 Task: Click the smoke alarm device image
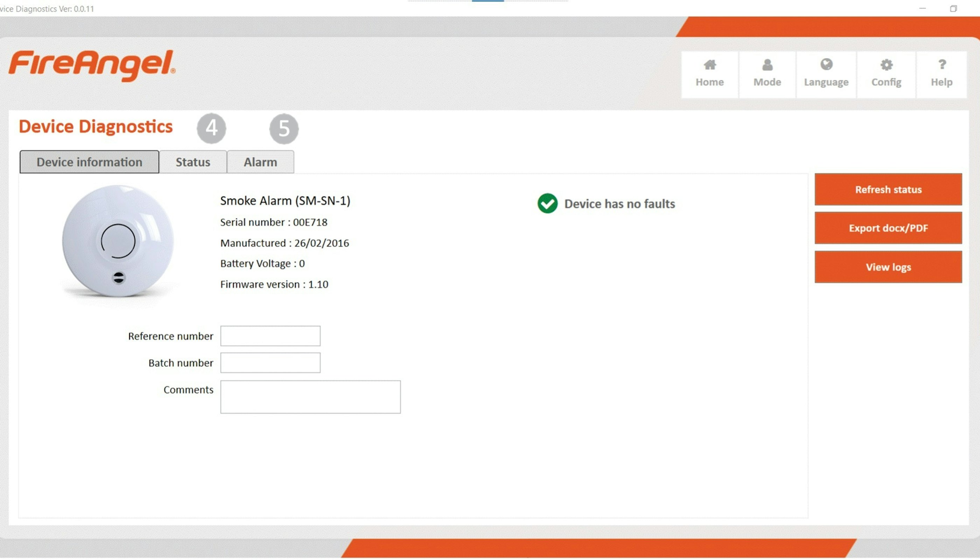click(118, 241)
